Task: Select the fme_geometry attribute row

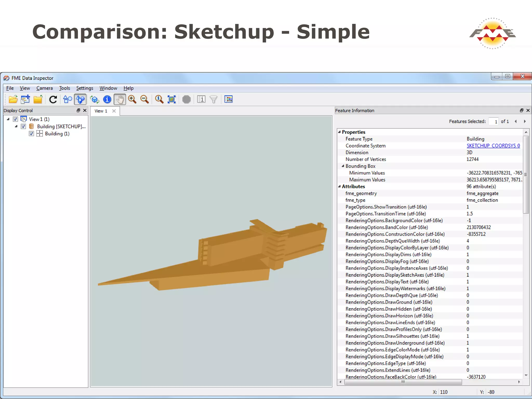Action: tap(430, 193)
